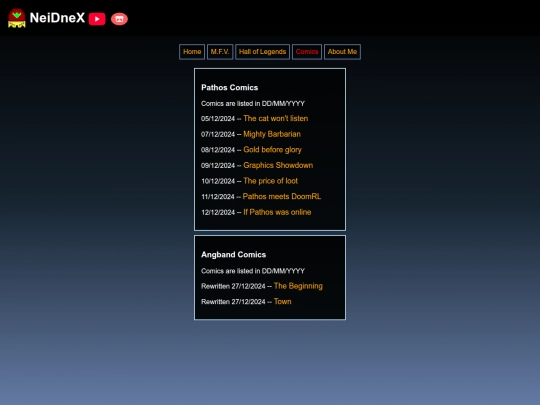
Task: Open the Mighty Barbarian comic
Action: (x=272, y=134)
